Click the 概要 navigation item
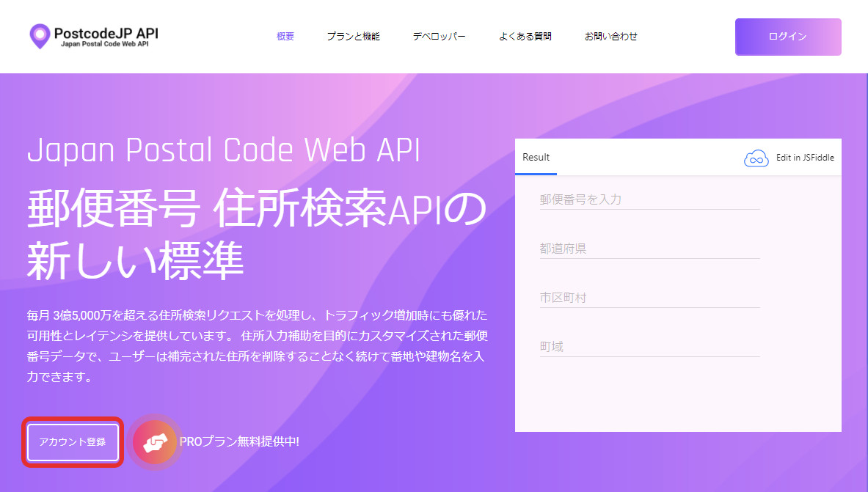The width and height of the screenshot is (868, 492). pyautogui.click(x=285, y=36)
